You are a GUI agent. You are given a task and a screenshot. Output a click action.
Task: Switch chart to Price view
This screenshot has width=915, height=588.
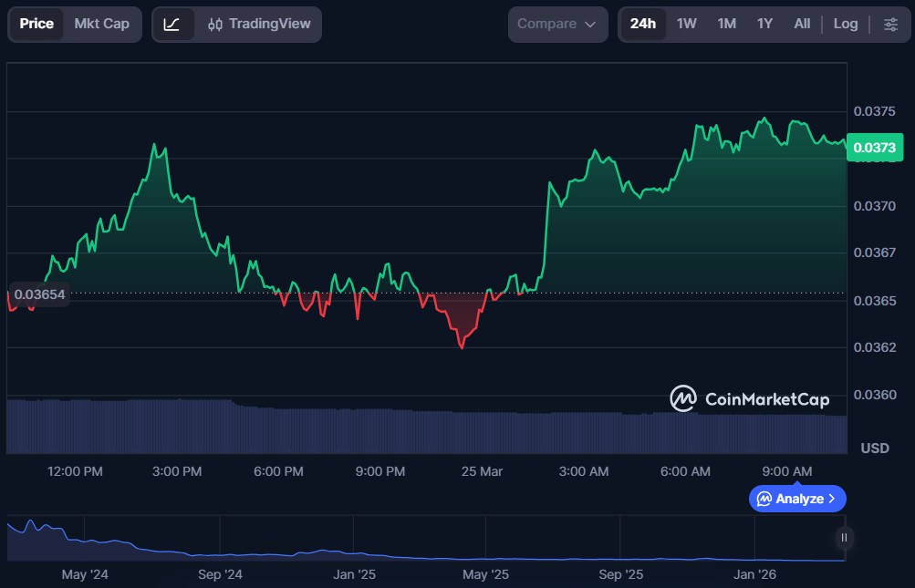coord(36,24)
